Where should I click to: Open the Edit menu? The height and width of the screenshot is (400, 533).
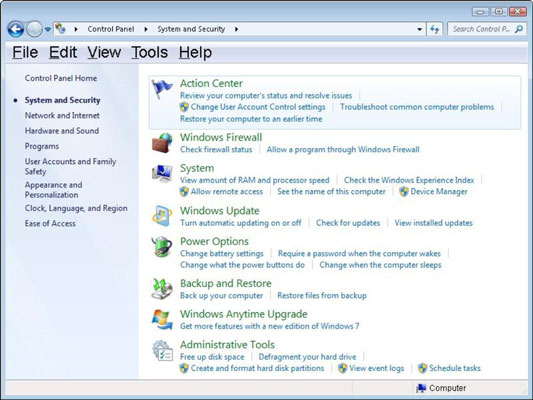pos(63,53)
